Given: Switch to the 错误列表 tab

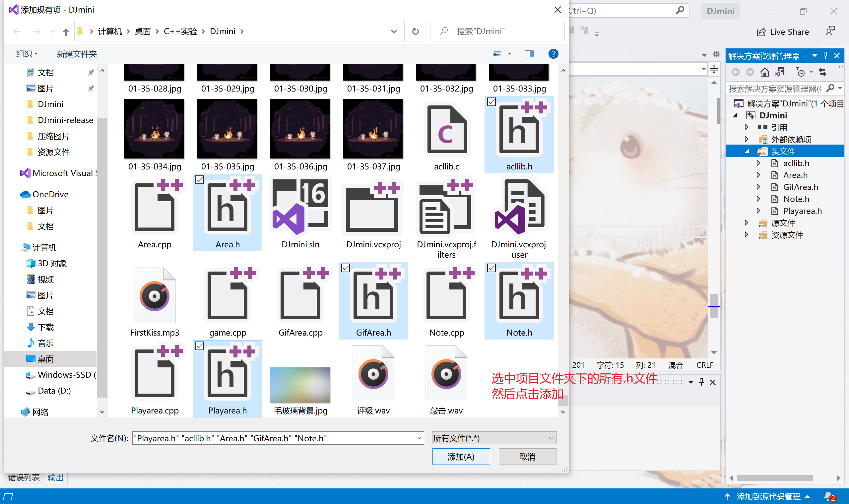Looking at the screenshot, I should pyautogui.click(x=24, y=477).
